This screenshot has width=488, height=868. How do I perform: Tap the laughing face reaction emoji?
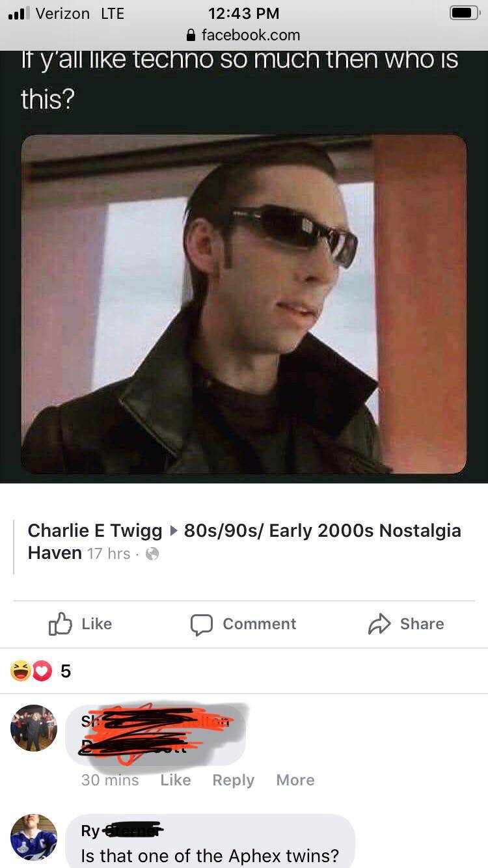coord(21,671)
